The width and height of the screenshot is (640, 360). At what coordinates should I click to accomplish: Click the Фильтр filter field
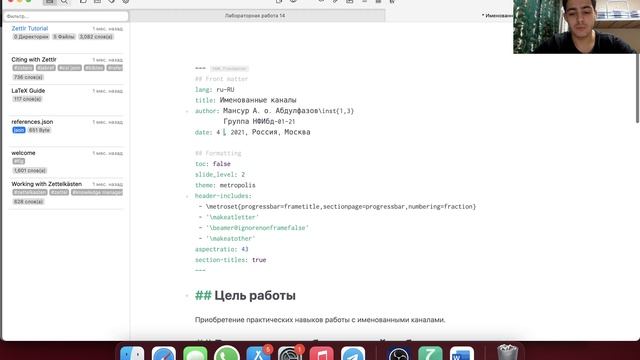tap(66, 16)
